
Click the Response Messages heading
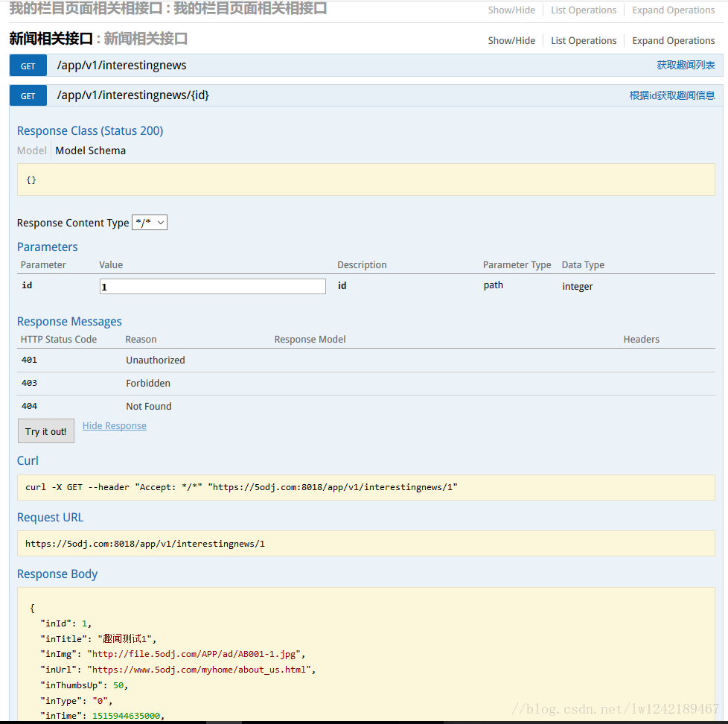pos(69,322)
